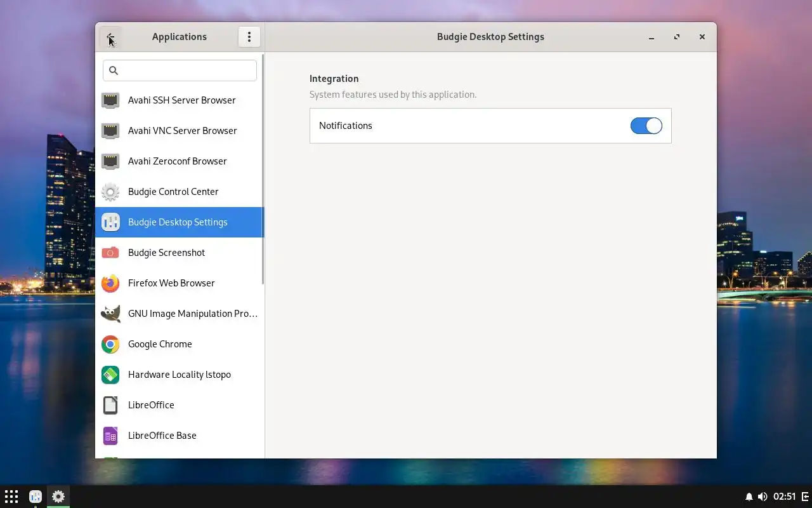Open the app grid menu on taskbar

(x=11, y=497)
